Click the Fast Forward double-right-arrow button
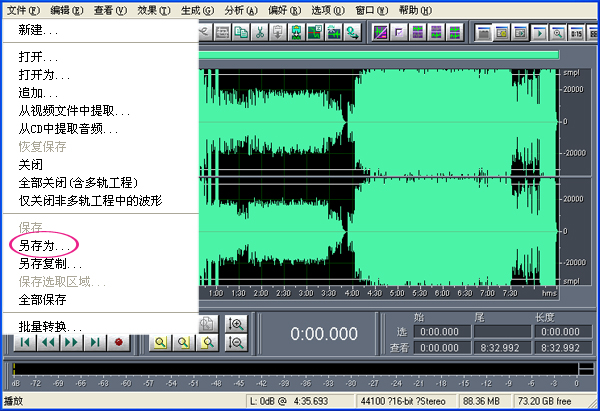 pyautogui.click(x=72, y=342)
